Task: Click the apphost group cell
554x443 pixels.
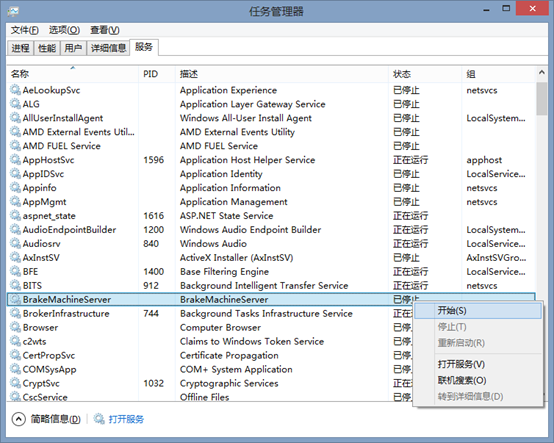Action: (x=484, y=160)
